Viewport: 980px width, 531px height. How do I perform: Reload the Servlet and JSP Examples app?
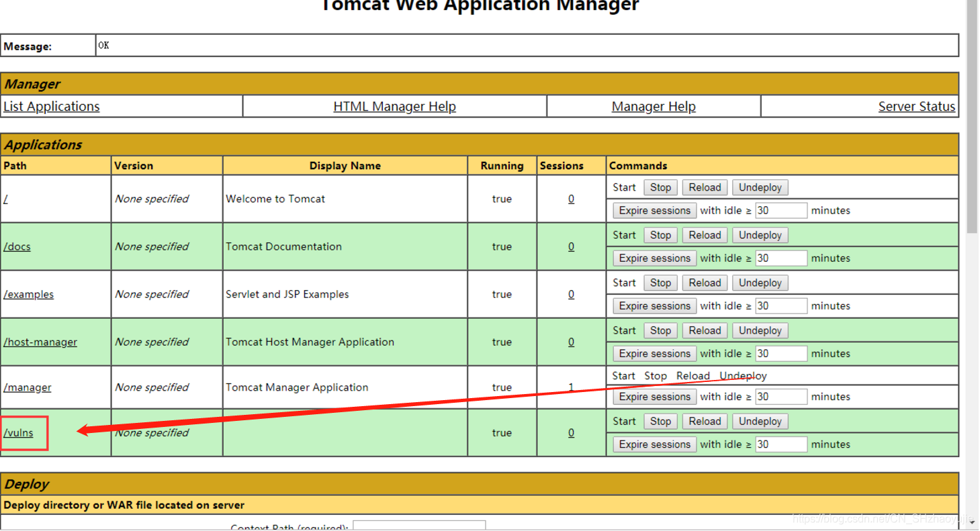click(x=705, y=283)
